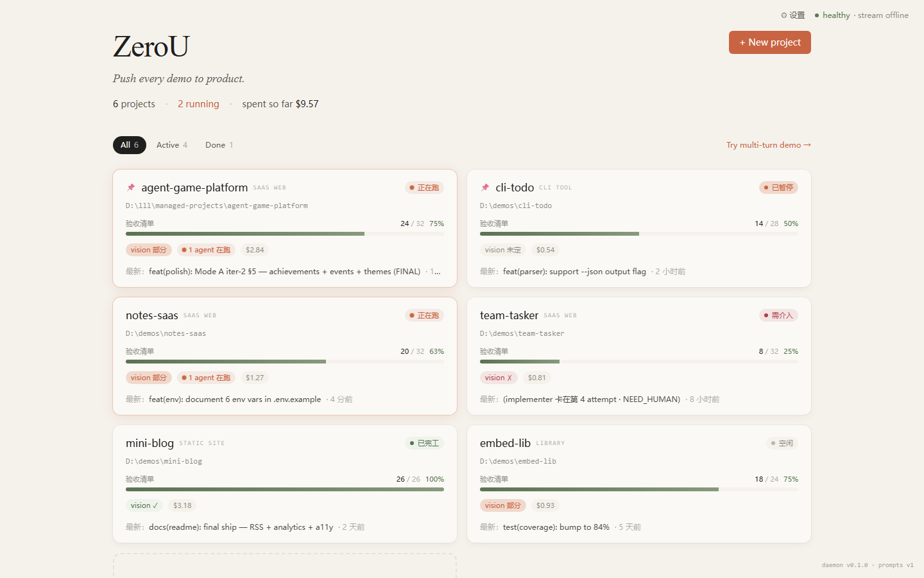The width and height of the screenshot is (924, 578).
Task: Click vision 部分 chip on agent-game-platform
Action: coord(149,250)
